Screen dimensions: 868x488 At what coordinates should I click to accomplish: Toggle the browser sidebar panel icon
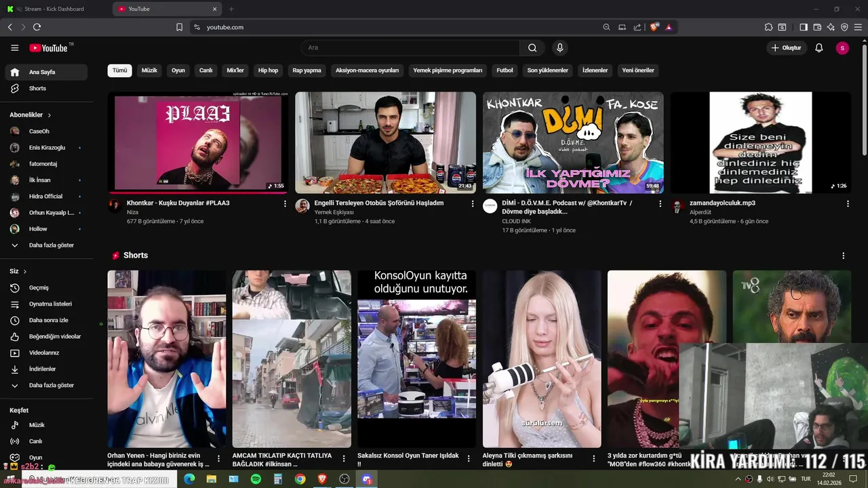pyautogui.click(x=804, y=27)
